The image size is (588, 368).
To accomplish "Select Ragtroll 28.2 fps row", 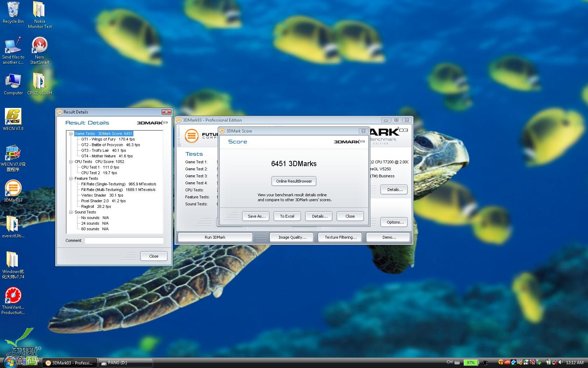I will 96,206.
